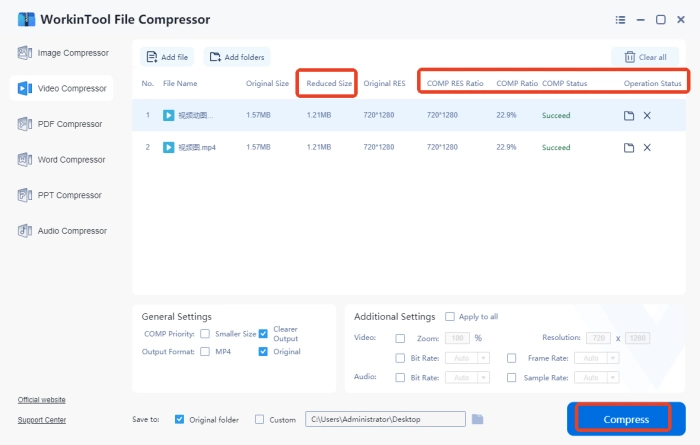This screenshot has height=445, width=700.
Task: Check the Custom save location option
Action: (260, 419)
